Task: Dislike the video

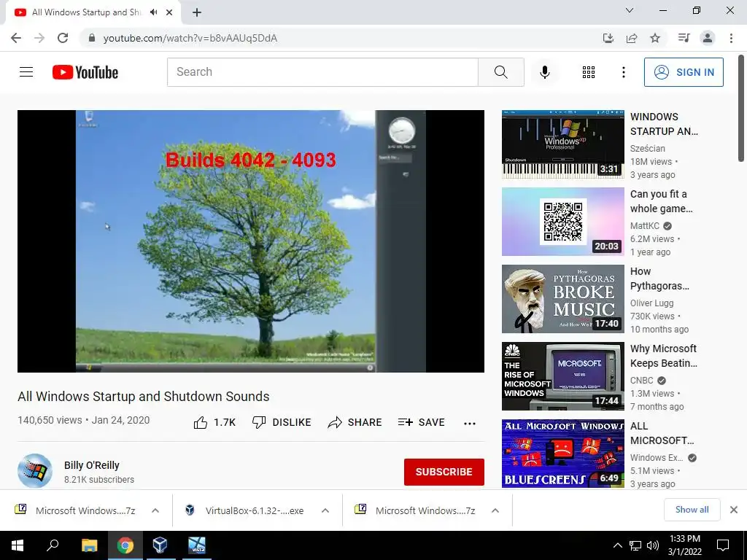Action: 282,422
